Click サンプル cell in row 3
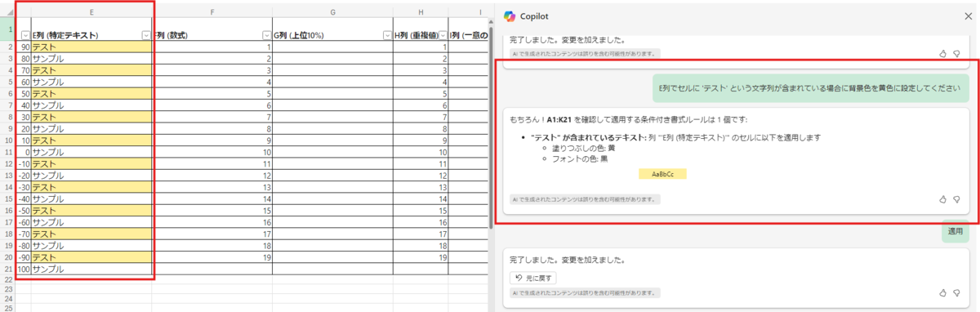 click(x=91, y=59)
